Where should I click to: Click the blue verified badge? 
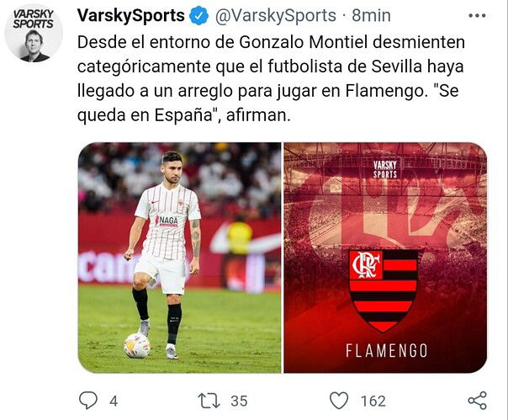point(198,15)
